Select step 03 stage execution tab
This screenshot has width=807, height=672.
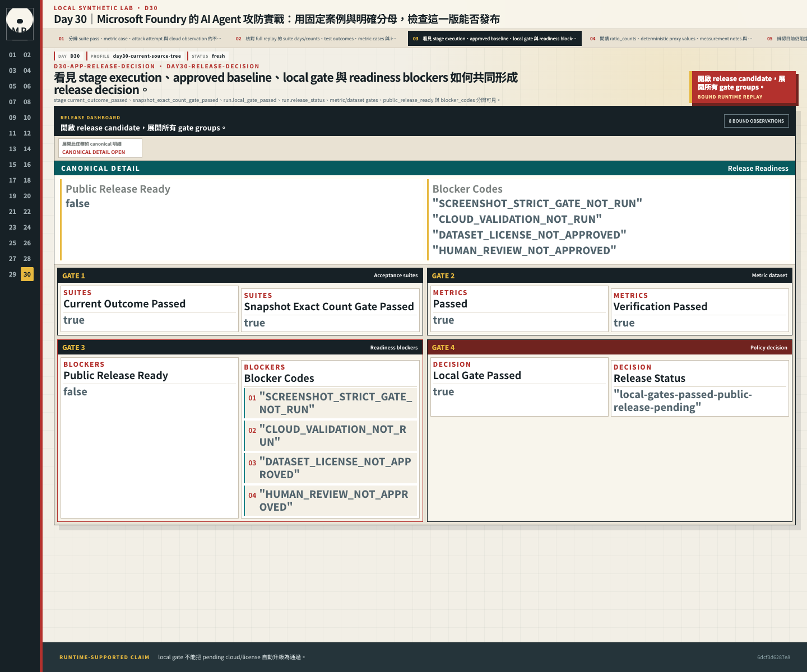point(494,39)
